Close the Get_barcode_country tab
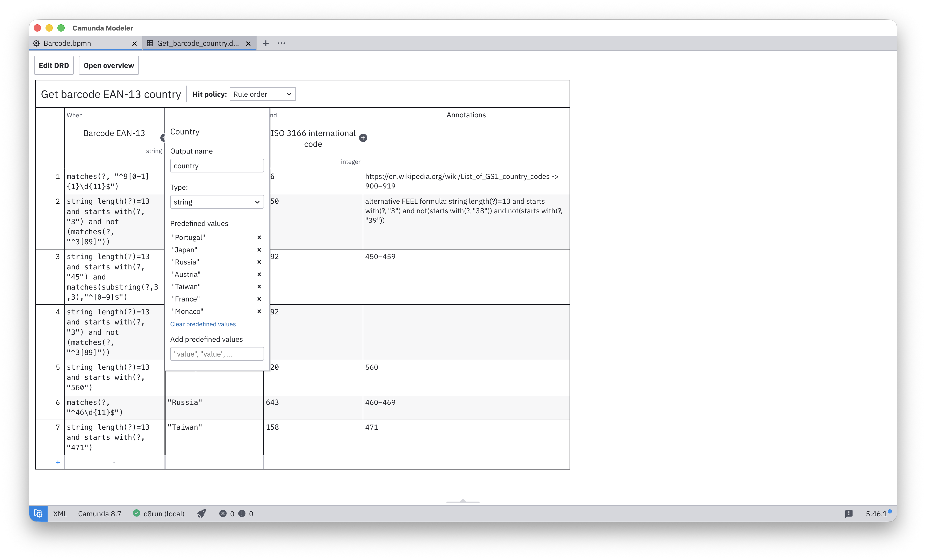This screenshot has height=560, width=926. point(248,44)
